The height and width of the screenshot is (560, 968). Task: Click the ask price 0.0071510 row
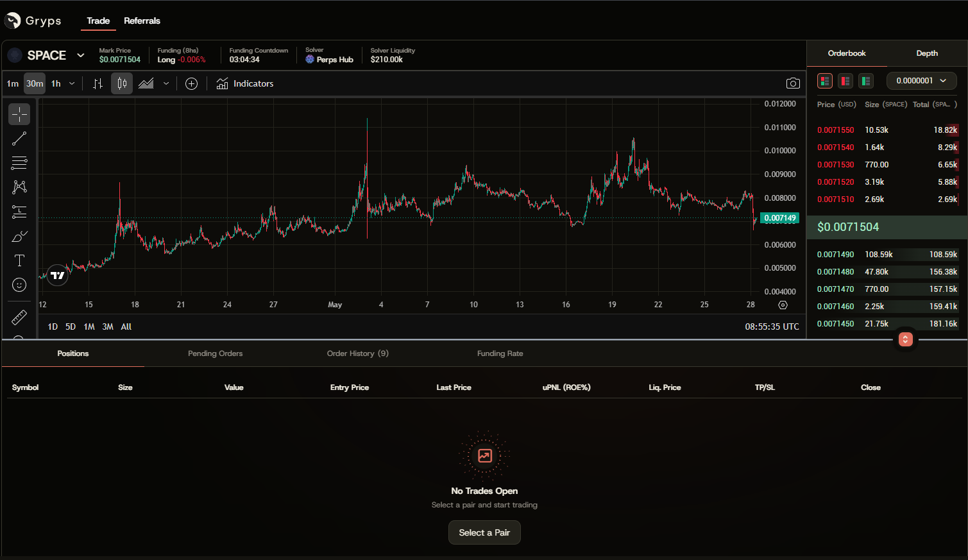pos(887,199)
